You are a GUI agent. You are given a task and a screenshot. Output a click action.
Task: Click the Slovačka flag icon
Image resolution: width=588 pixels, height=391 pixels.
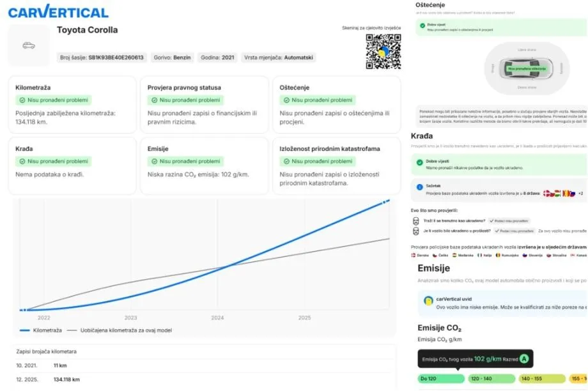click(548, 256)
